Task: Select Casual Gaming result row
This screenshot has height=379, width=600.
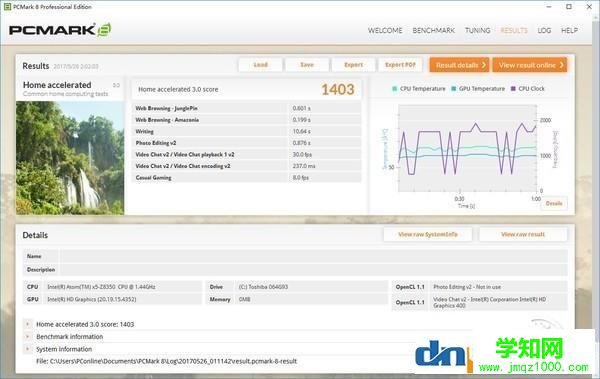Action: pos(246,178)
